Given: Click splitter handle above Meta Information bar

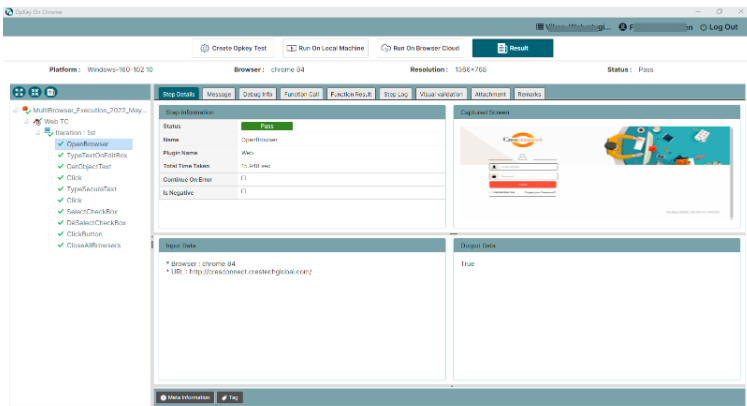Looking at the screenshot, I should (x=452, y=386).
